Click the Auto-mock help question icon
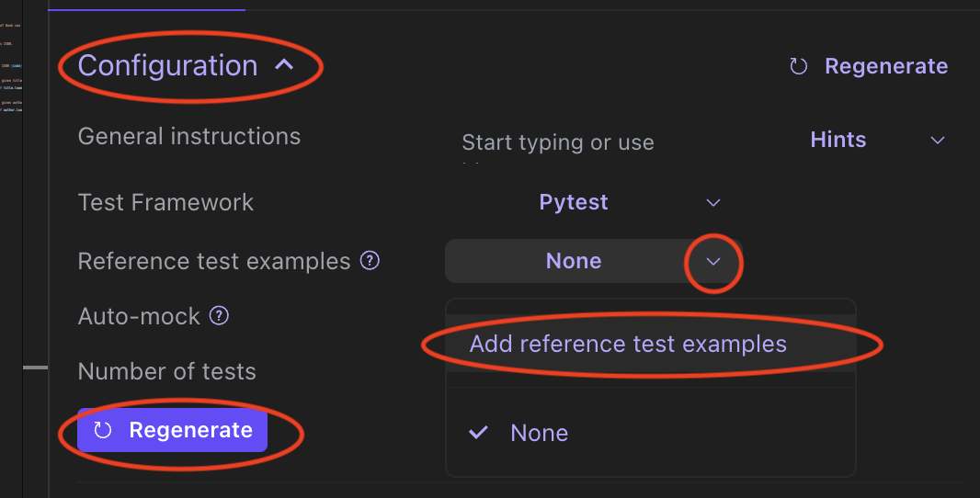Screen dimensions: 980x498 [219, 315]
